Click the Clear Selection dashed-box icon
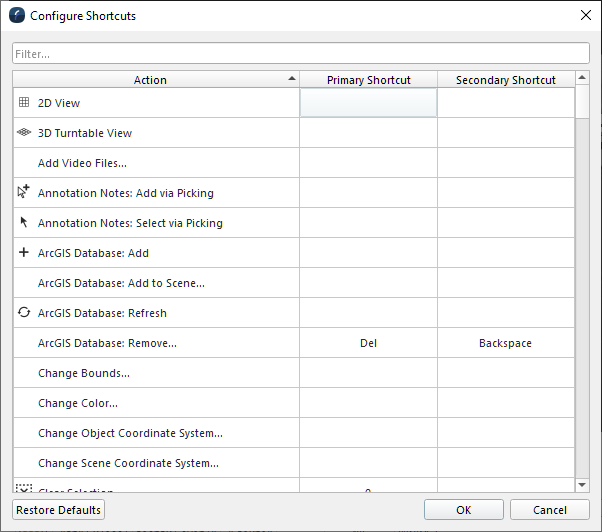The image size is (602, 532). [24, 488]
